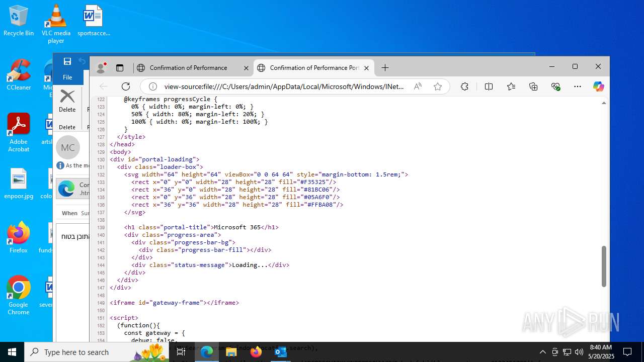This screenshot has width=644, height=362.
Task: Switch to first Confirmation of Performance tab
Action: coord(189,67)
